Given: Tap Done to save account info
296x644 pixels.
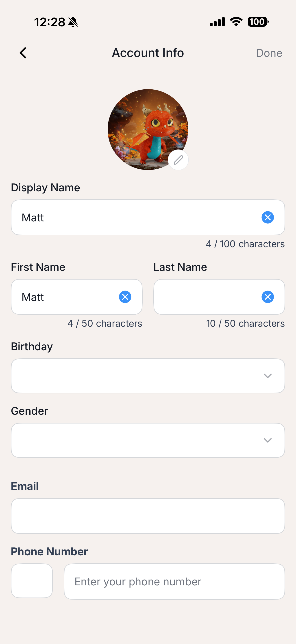Looking at the screenshot, I should point(269,53).
